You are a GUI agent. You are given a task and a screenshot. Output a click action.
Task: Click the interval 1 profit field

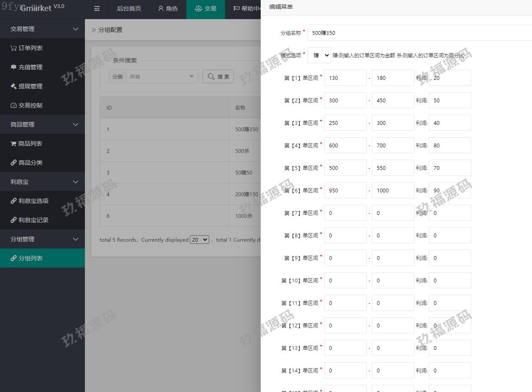pos(450,78)
